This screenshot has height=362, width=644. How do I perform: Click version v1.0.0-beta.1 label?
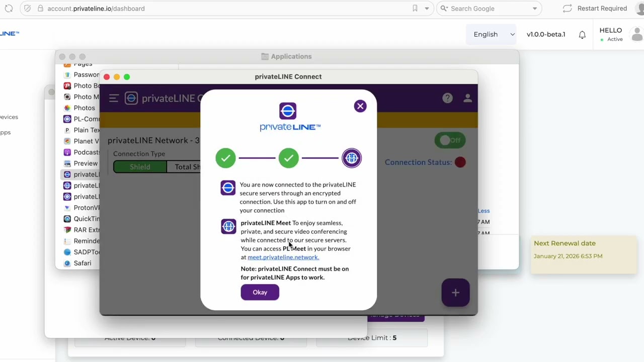click(546, 34)
